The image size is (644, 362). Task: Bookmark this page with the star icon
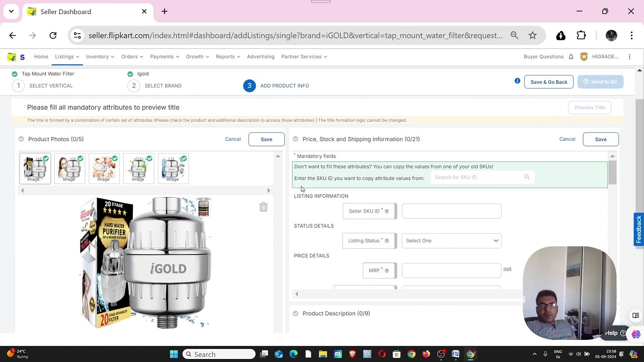pos(532,35)
